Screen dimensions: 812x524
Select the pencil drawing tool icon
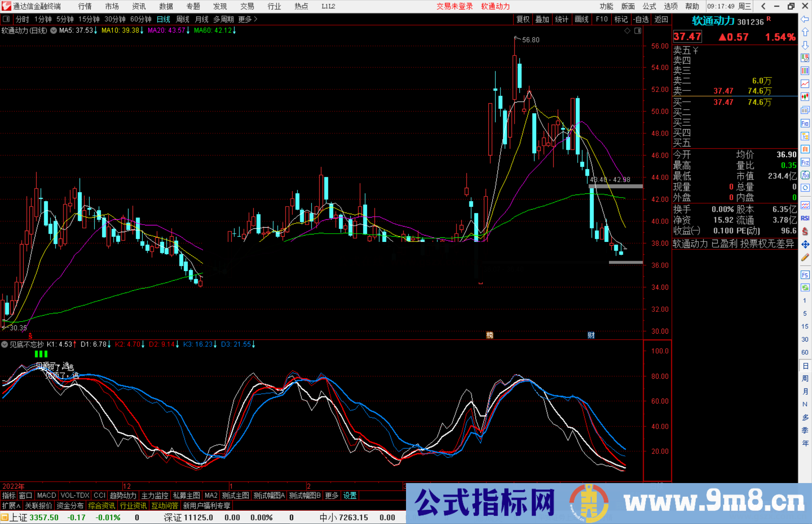805,257
